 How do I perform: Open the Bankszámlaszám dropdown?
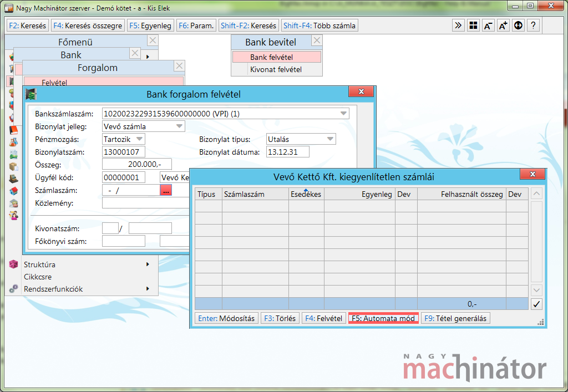[x=344, y=114]
